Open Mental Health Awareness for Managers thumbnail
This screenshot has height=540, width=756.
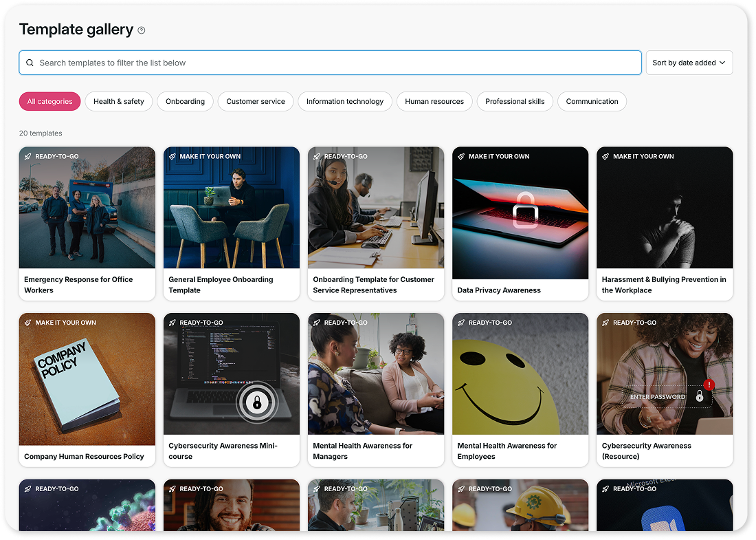click(376, 374)
